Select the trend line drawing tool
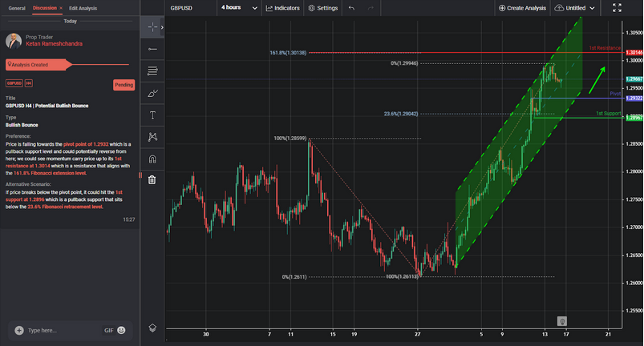This screenshot has width=644, height=346. pyautogui.click(x=152, y=49)
